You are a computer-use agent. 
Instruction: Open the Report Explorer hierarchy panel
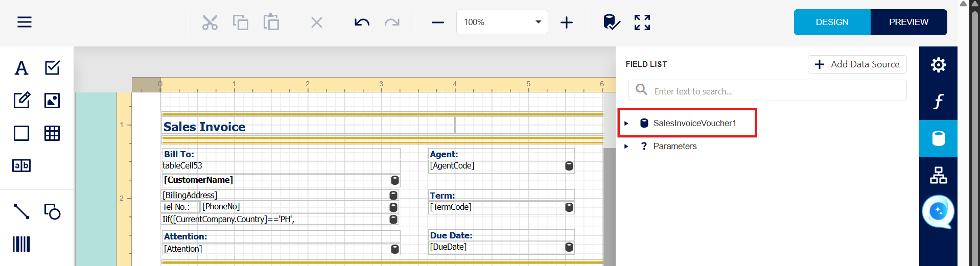tap(938, 175)
